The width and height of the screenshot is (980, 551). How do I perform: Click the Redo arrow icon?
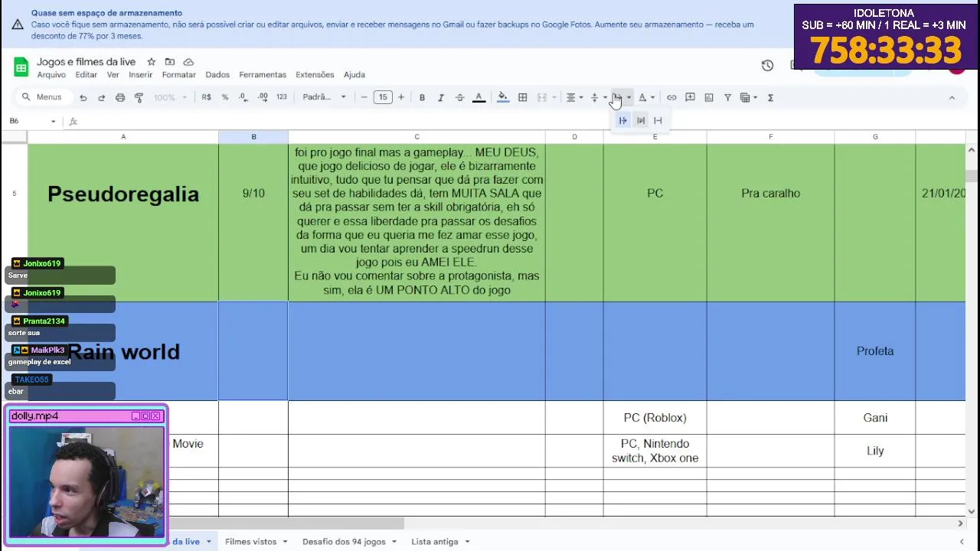(x=101, y=97)
